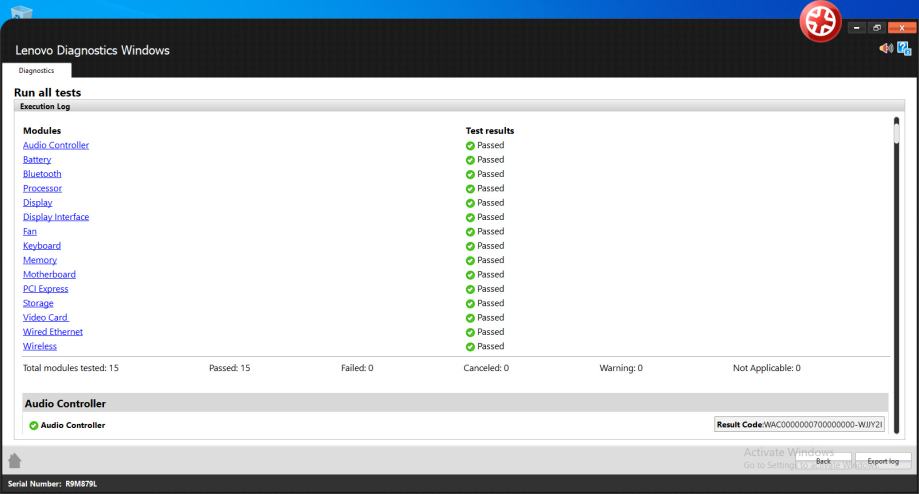The height and width of the screenshot is (494, 919).
Task: Select the Video Card module link
Action: tap(46, 318)
